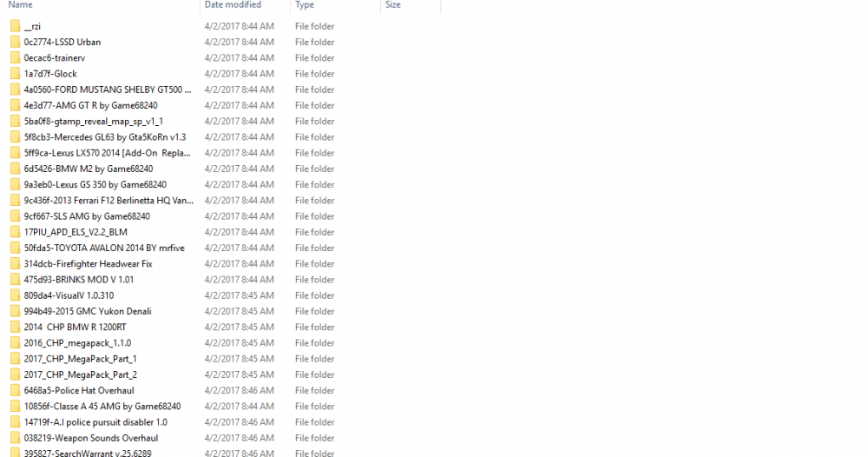Select folder name 50fda5-TOYOTA AVALON 2014 BY mrfive
868x457 pixels.
(104, 248)
